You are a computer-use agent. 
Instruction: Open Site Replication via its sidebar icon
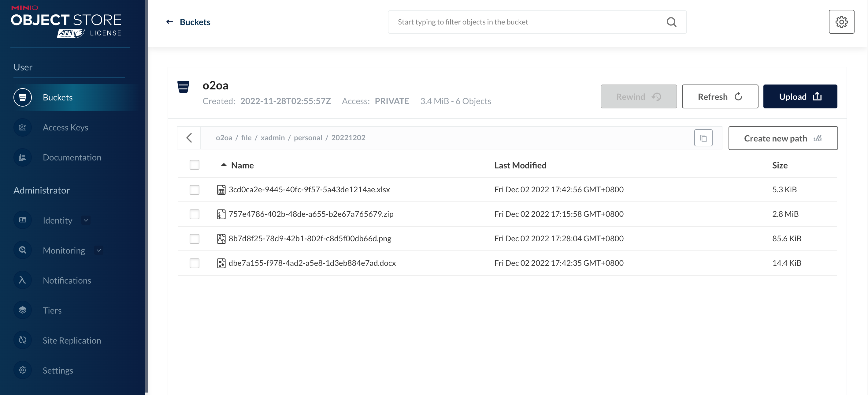pos(23,340)
